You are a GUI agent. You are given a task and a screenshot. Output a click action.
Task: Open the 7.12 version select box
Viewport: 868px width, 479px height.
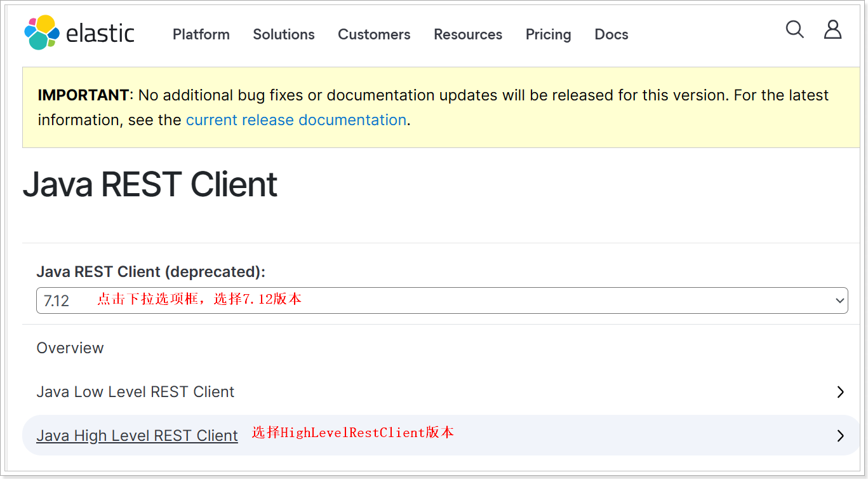pyautogui.click(x=441, y=300)
